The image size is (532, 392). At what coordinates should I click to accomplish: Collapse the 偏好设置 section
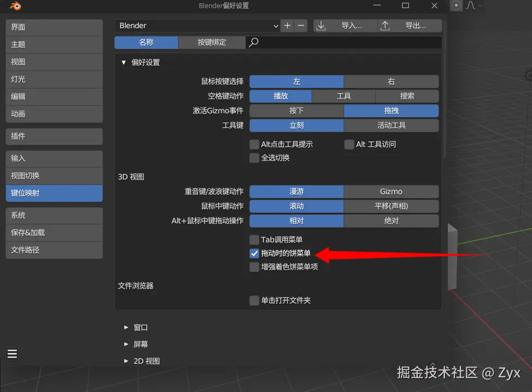[124, 62]
